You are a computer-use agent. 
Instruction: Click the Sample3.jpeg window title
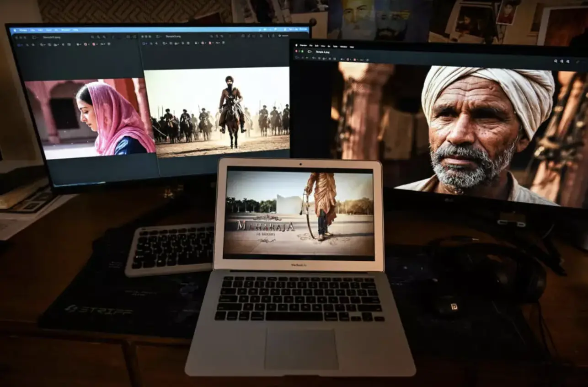pyautogui.click(x=52, y=37)
